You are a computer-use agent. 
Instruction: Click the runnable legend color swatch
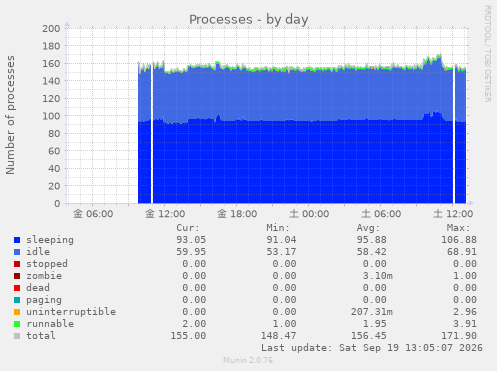click(17, 324)
